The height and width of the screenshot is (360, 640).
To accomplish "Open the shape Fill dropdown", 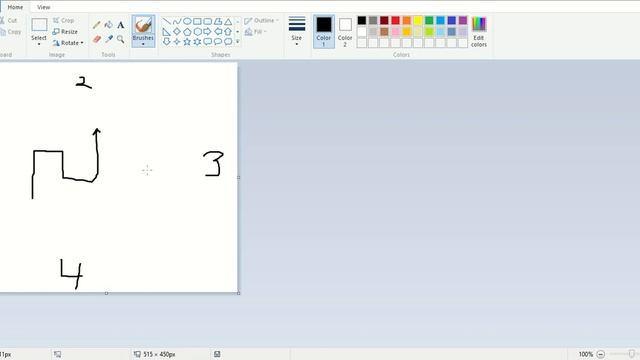I will pyautogui.click(x=255, y=31).
